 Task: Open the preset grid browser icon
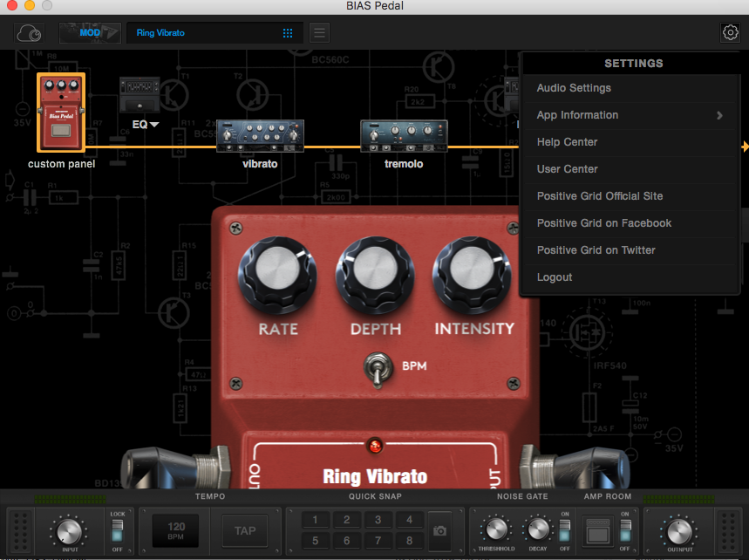tap(288, 33)
